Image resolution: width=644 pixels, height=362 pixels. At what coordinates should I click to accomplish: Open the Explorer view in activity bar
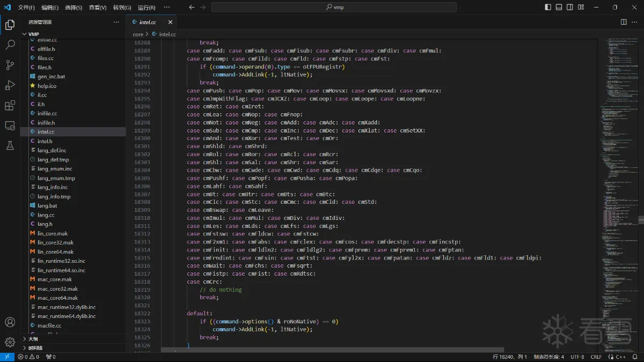(x=10, y=25)
